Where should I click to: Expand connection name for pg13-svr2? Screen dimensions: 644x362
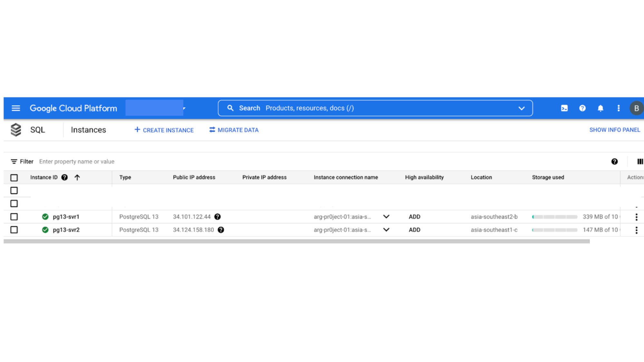[386, 230]
